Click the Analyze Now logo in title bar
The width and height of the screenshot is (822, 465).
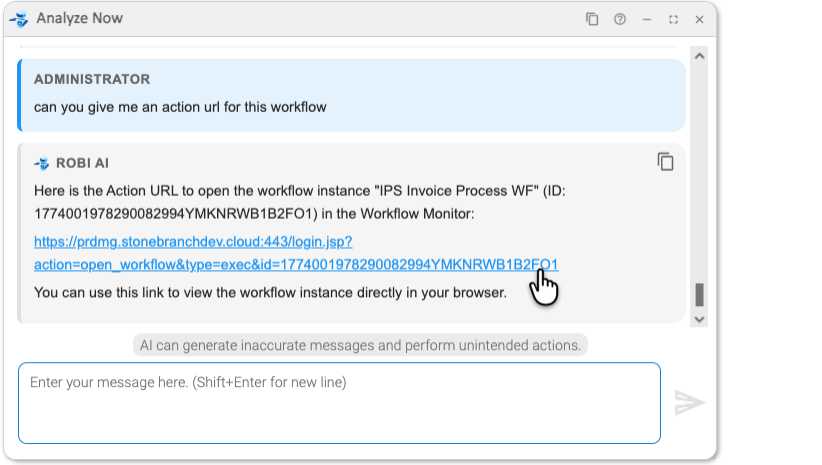pos(18,19)
